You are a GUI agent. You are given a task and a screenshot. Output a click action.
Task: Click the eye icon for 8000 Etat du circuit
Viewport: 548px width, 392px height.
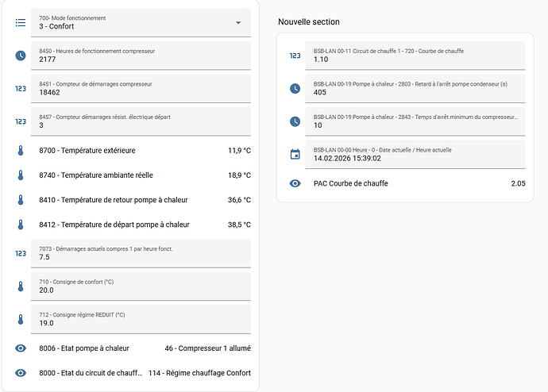coord(21,373)
